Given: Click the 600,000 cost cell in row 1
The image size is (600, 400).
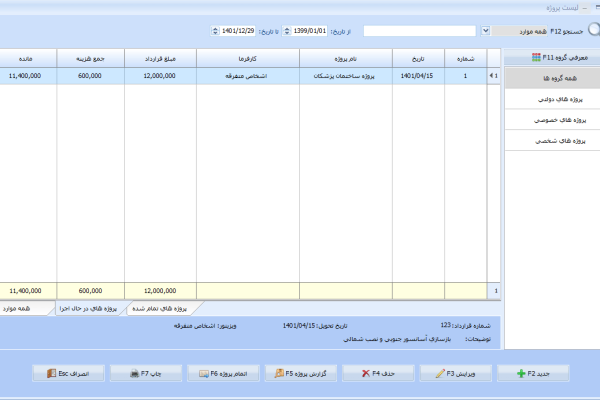Looking at the screenshot, I should pos(90,76).
